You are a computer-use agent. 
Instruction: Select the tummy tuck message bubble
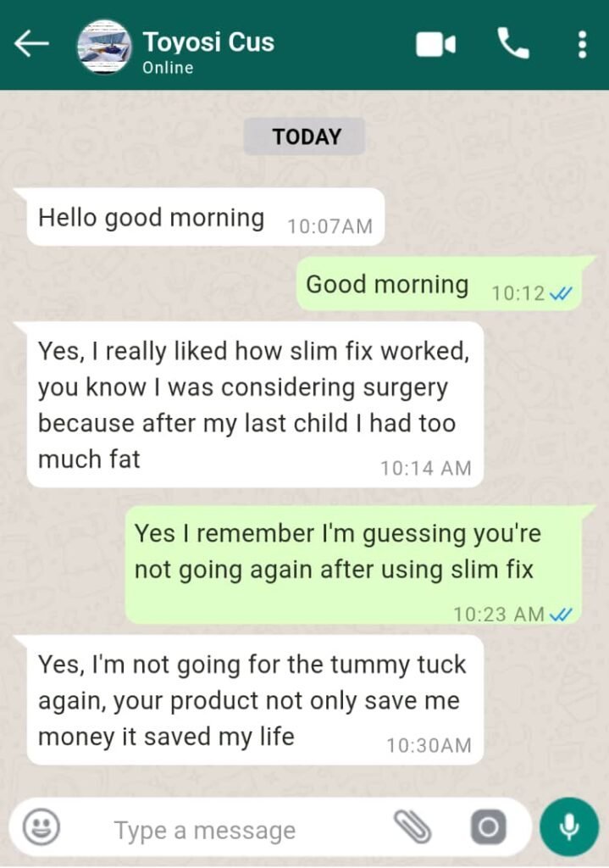coord(254,700)
